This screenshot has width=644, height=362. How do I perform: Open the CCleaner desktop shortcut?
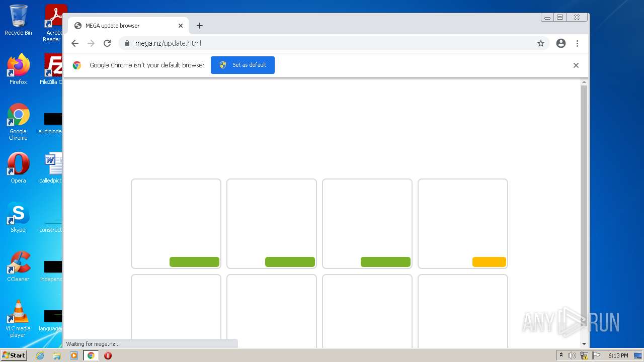[x=18, y=267]
